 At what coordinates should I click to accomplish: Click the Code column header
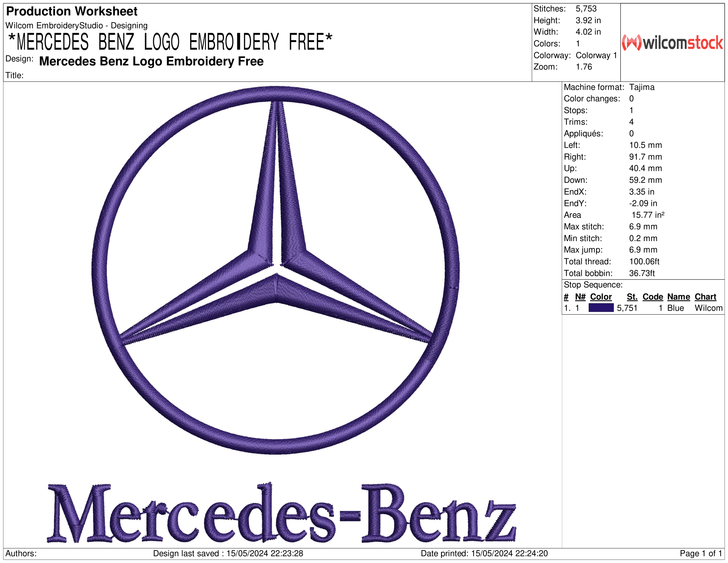tap(653, 297)
